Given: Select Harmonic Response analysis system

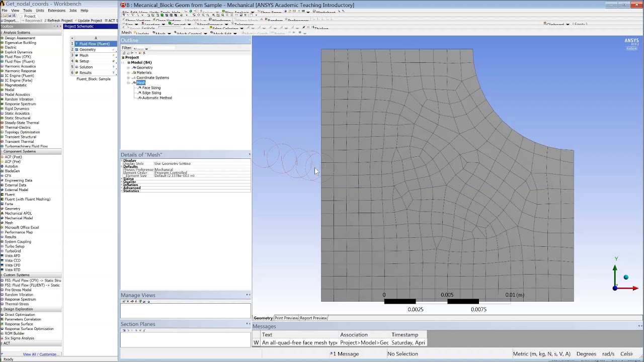Looking at the screenshot, I should [21, 71].
